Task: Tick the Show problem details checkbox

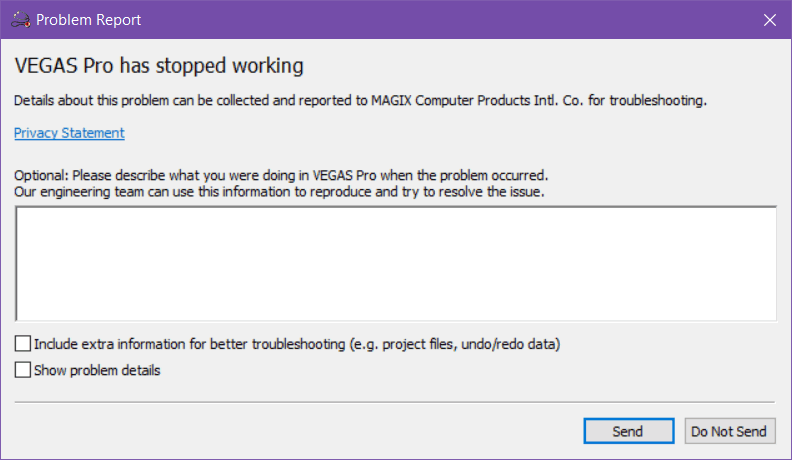Action: [x=23, y=370]
